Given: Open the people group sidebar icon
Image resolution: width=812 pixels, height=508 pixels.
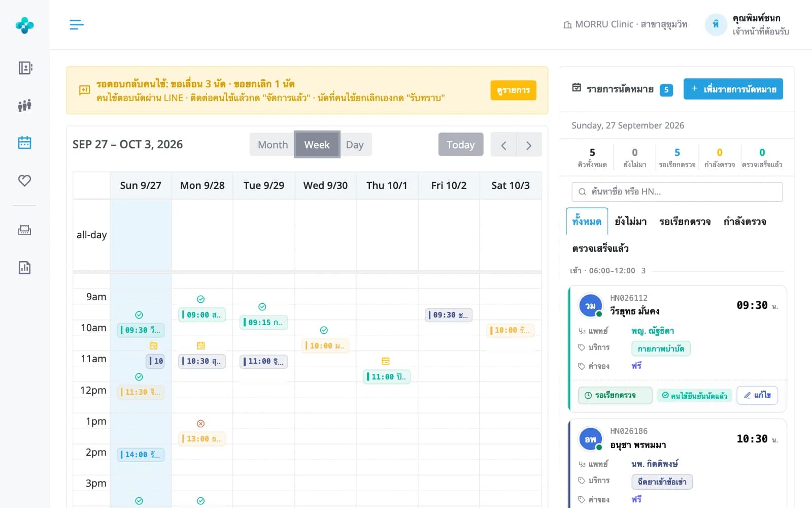Looking at the screenshot, I should point(24,105).
